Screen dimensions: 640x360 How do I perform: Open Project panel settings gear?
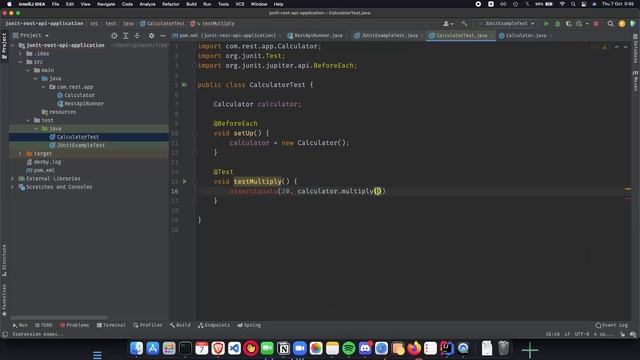tap(151, 36)
